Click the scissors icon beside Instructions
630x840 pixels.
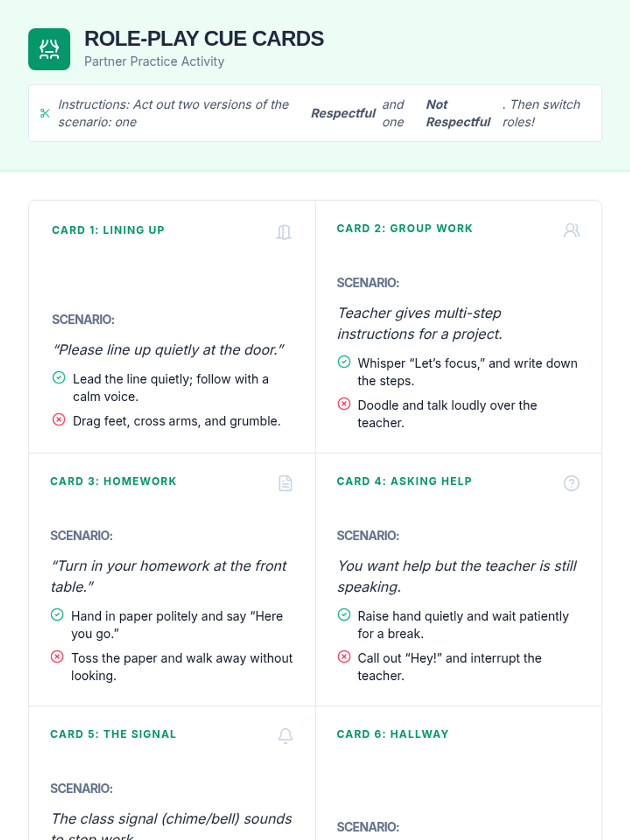[45, 113]
